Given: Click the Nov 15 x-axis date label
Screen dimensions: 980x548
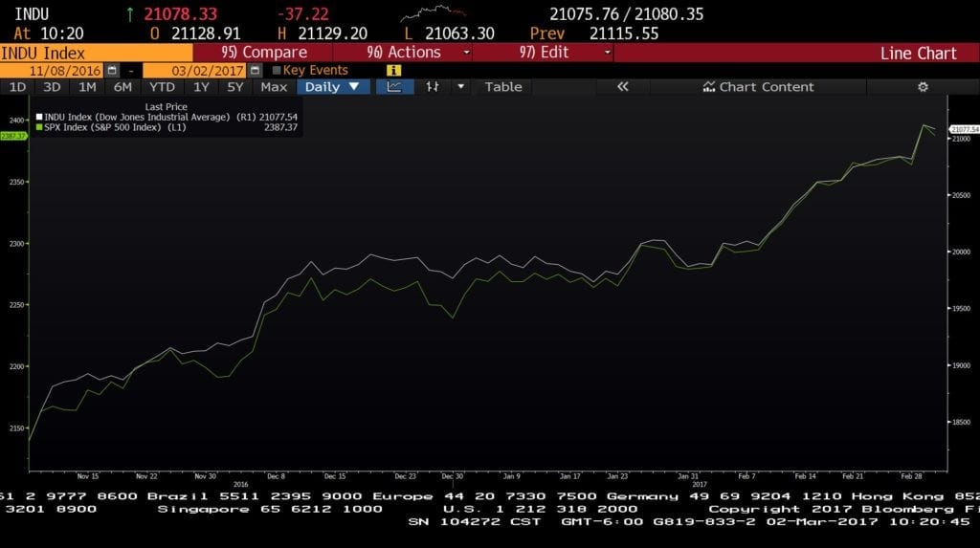Looking at the screenshot, I should 87,476.
